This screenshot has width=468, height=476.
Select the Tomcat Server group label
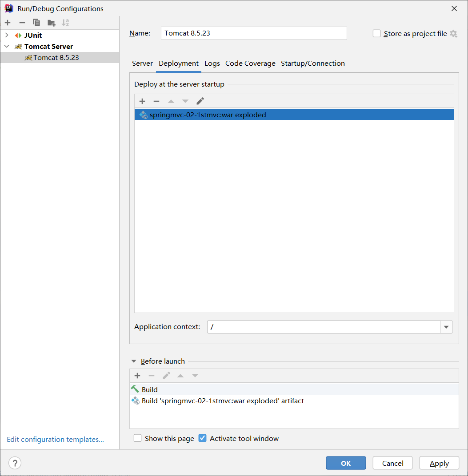tap(48, 47)
